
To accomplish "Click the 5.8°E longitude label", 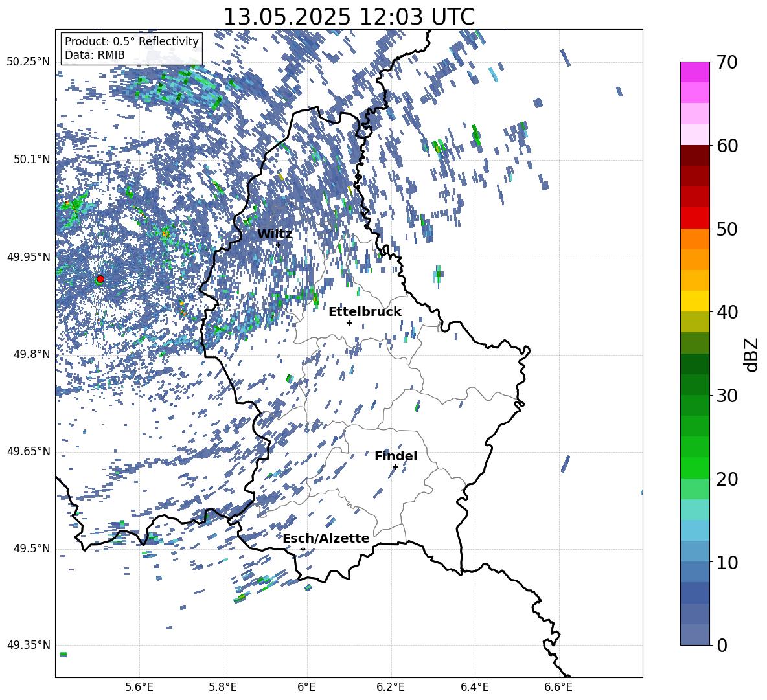I will pyautogui.click(x=223, y=687).
